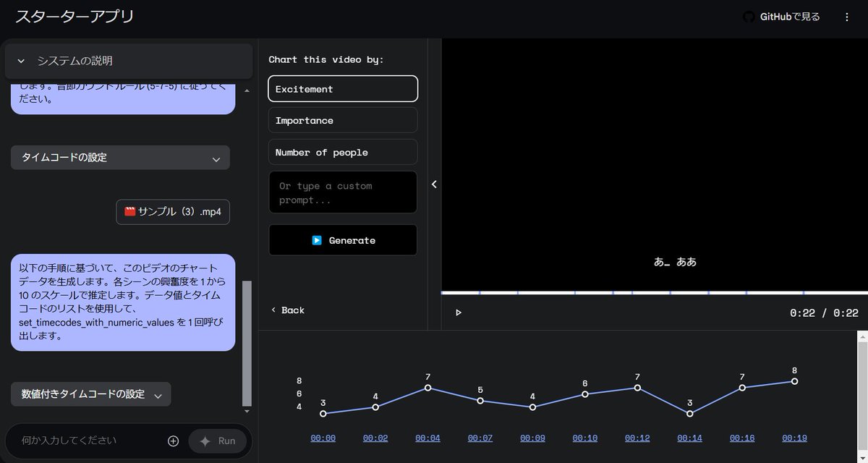
Task: Jump to timecode 00:19
Action: [x=794, y=438]
